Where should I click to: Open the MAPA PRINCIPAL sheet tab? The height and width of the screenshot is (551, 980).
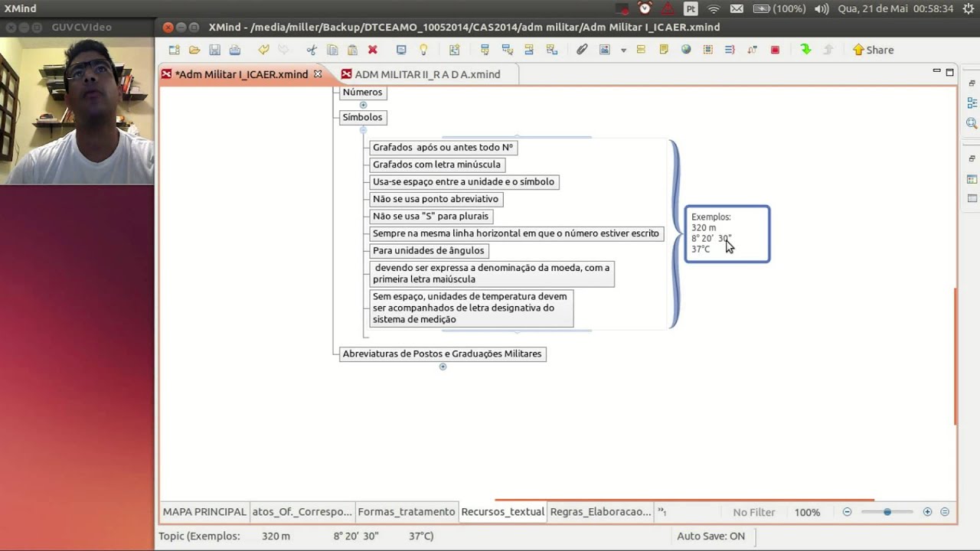[204, 512]
